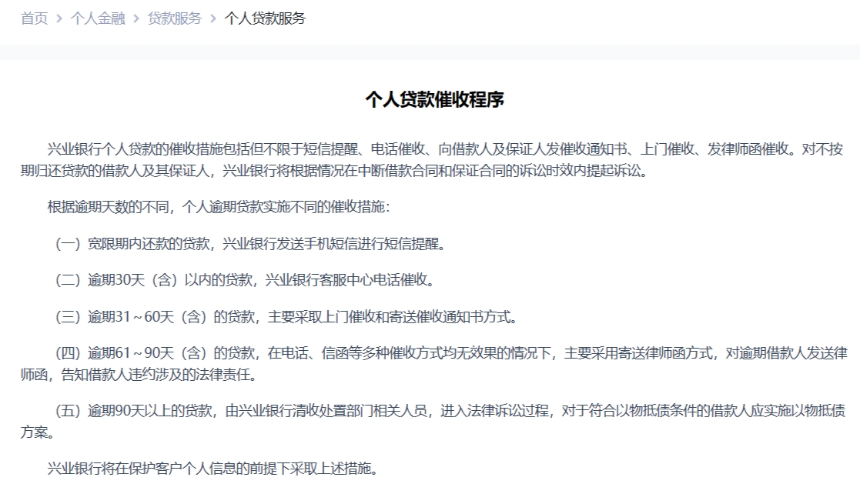The image size is (860, 504).
Task: Click item (一) 宽限期内还款的贷款
Action: point(251,243)
